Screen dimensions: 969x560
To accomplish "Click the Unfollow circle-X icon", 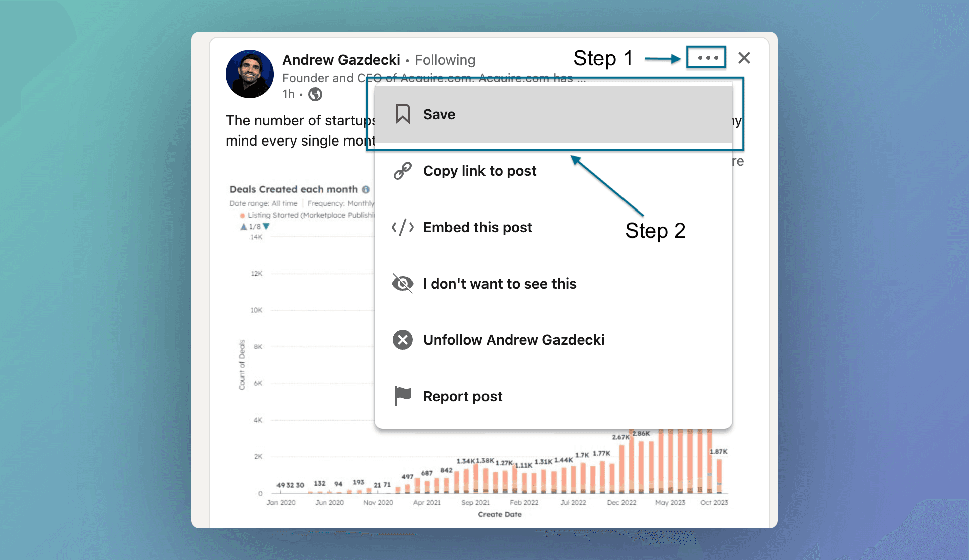I will tap(402, 340).
